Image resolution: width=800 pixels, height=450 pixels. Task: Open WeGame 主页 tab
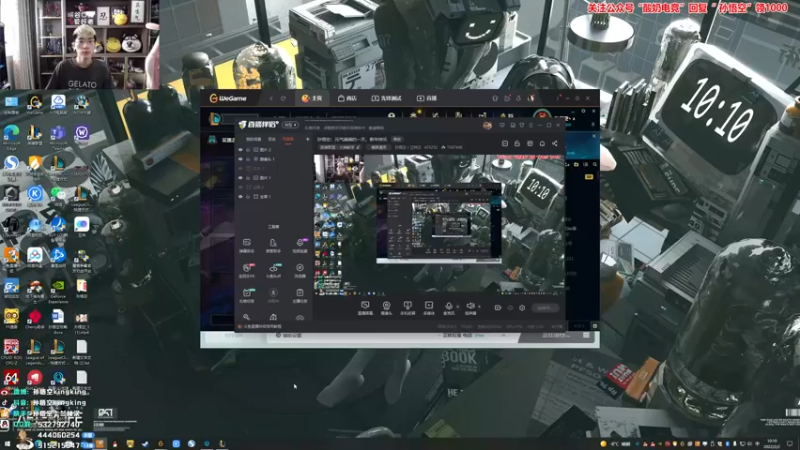[312, 98]
